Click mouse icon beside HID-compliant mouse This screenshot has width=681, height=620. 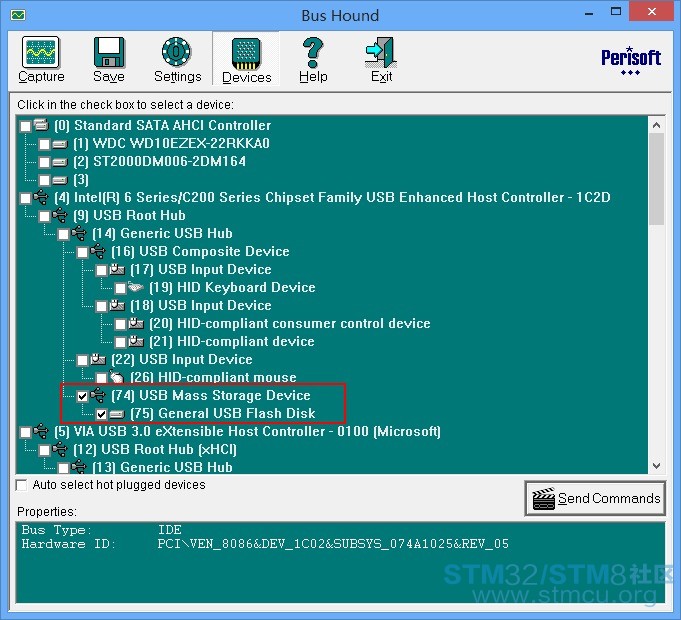tap(117, 377)
